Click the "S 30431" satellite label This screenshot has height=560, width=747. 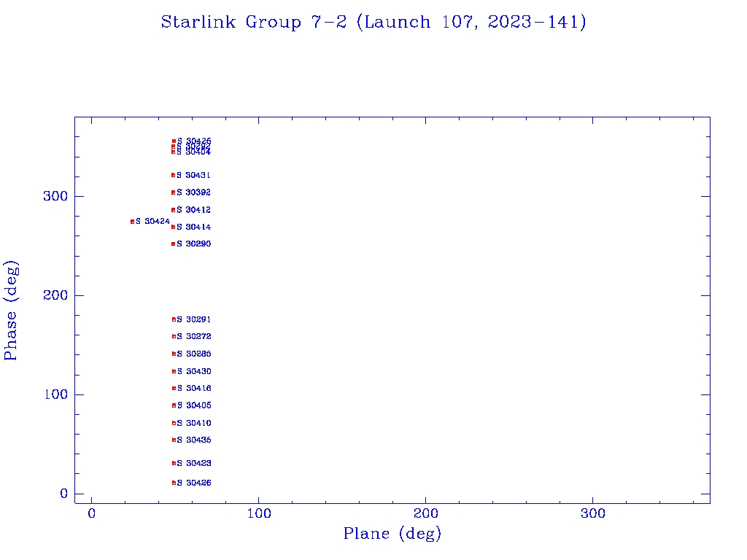pos(193,175)
